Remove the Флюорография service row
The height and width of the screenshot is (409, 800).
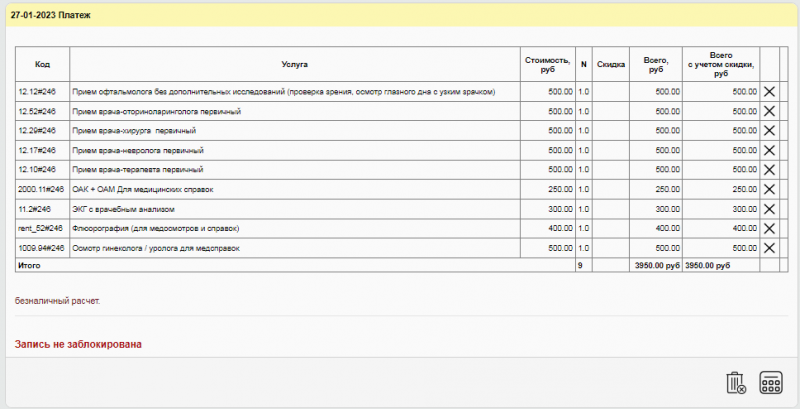[x=769, y=228]
